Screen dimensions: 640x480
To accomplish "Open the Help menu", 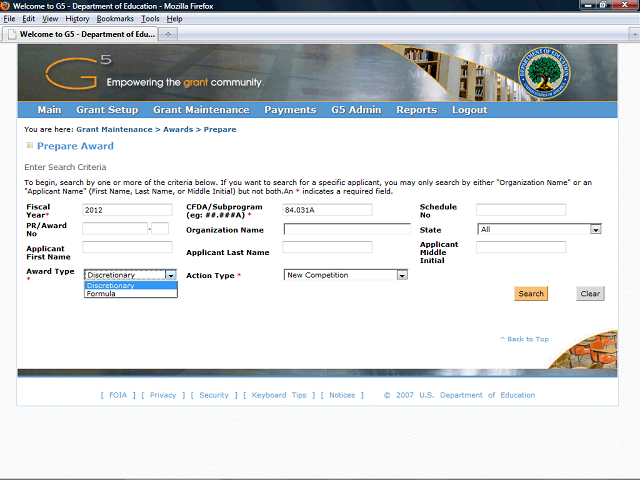I will pyautogui.click(x=174, y=19).
